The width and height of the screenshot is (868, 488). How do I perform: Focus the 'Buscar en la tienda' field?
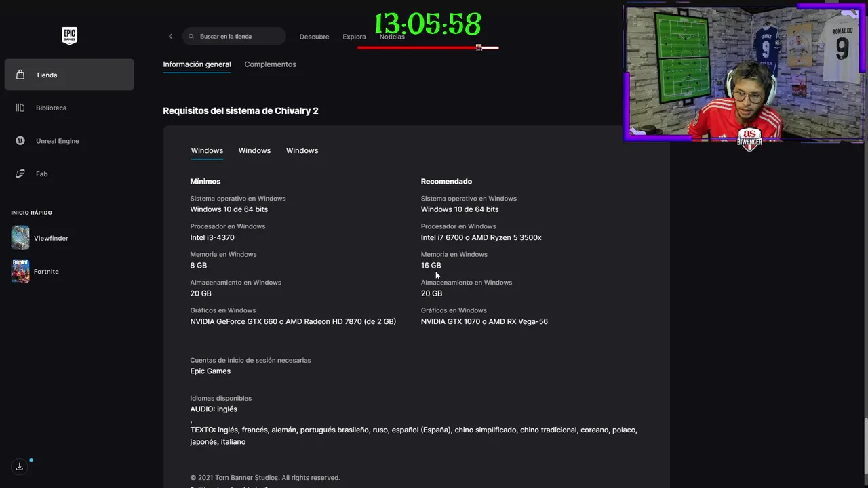point(234,36)
